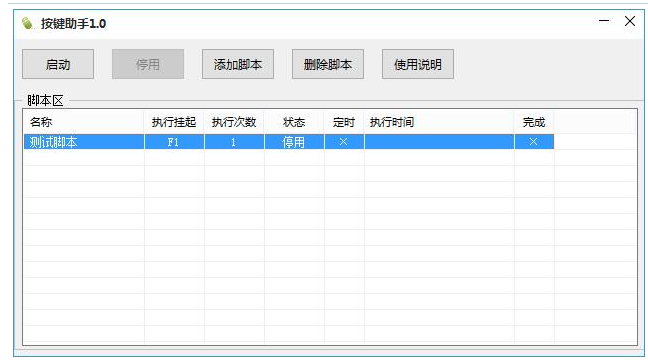Screen dimensions: 648x361
Task: Click the 按键助手1.0 title text
Action: pyautogui.click(x=73, y=24)
